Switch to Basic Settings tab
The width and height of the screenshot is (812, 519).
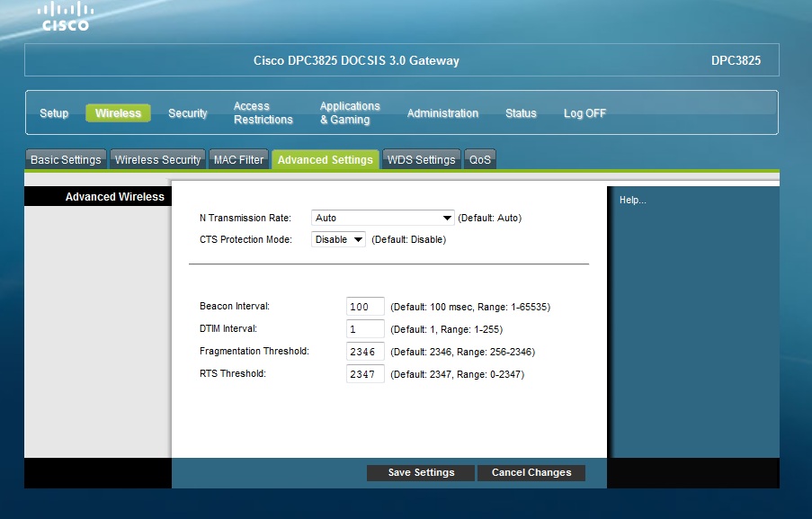[x=66, y=159]
